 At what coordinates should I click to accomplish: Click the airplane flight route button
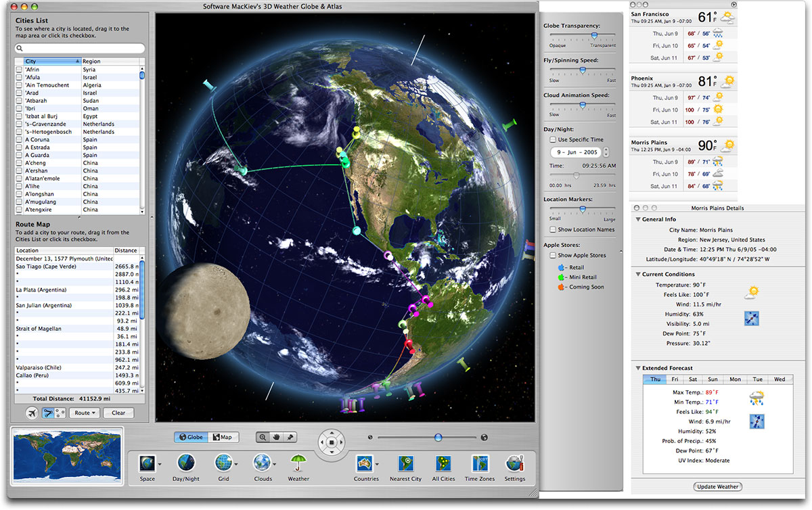[32, 413]
